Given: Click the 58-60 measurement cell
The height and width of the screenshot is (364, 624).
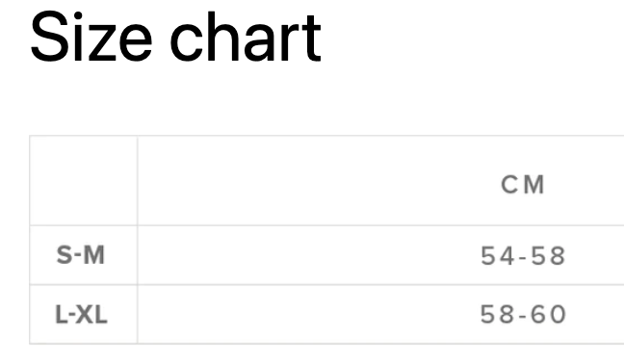Looking at the screenshot, I should (x=523, y=314).
